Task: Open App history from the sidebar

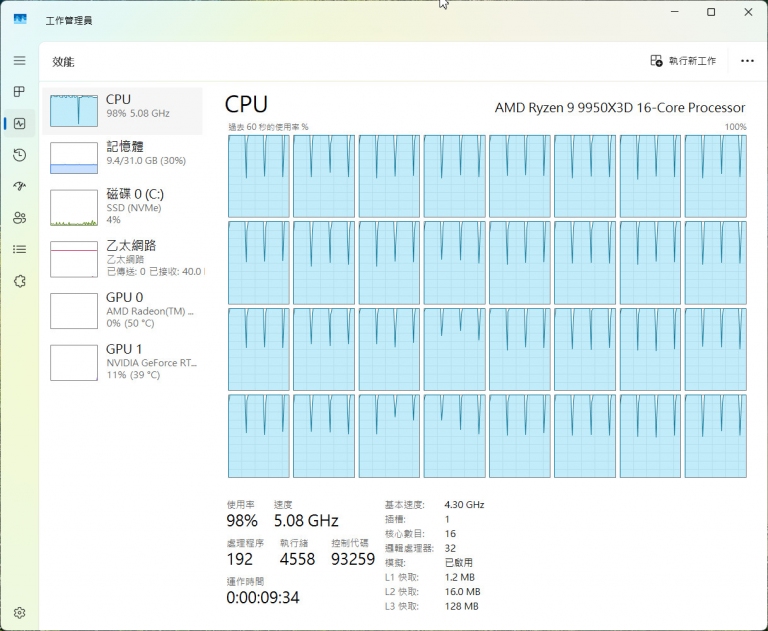Action: (19, 155)
